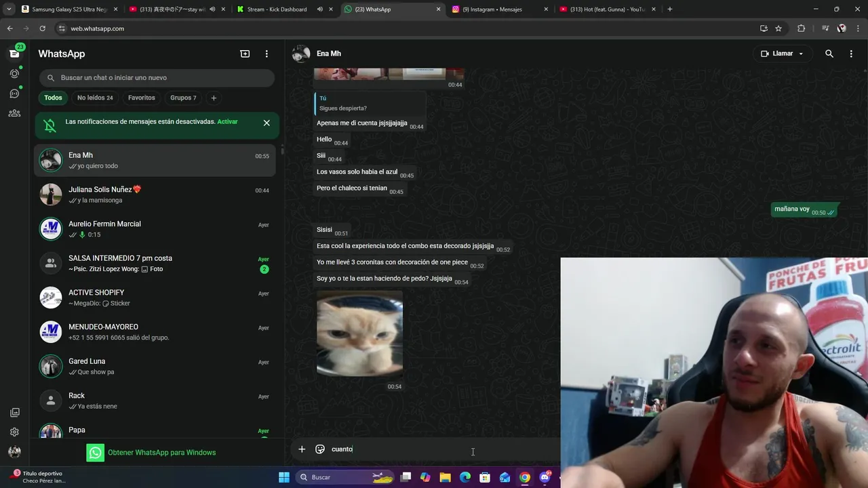Image resolution: width=868 pixels, height=488 pixels.
Task: Open the Aurelio Fermin Marcial chat
Action: tap(155, 229)
